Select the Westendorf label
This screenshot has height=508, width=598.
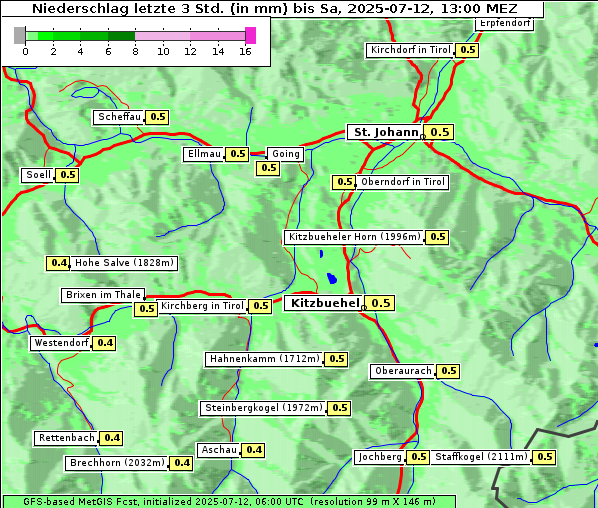click(x=61, y=343)
